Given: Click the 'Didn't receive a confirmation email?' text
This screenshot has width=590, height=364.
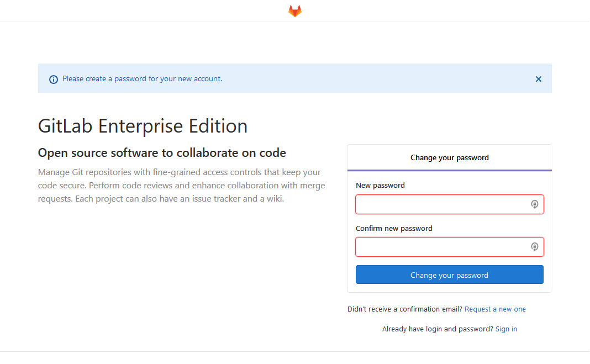Looking at the screenshot, I should [404, 309].
